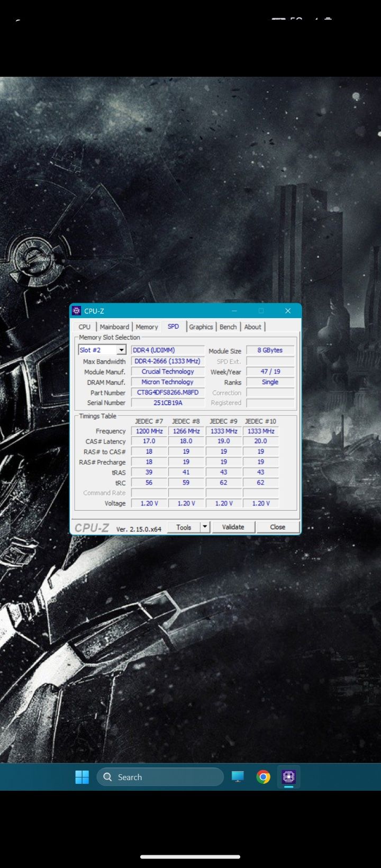Click JEDEC #7 frequency 1200 MHz
This screenshot has width=381, height=868.
[x=149, y=431]
